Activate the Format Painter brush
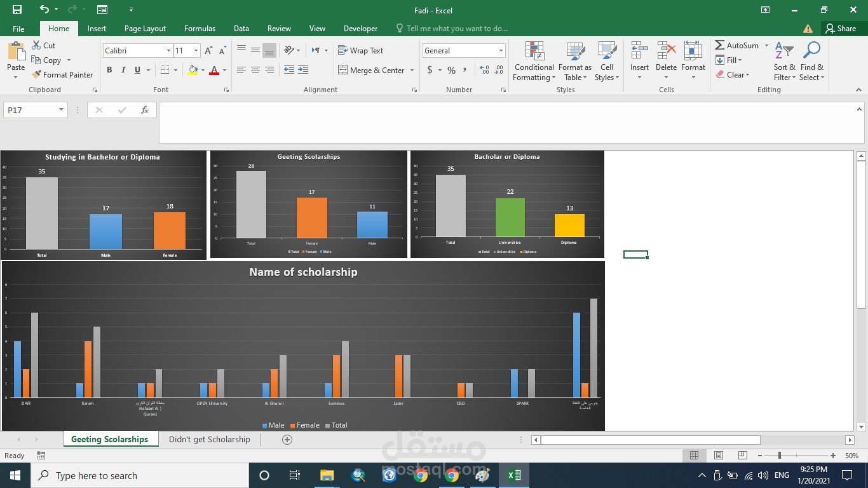This screenshot has height=488, width=868. (x=62, y=74)
